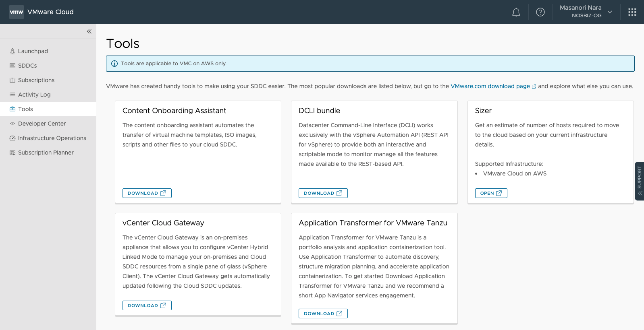The width and height of the screenshot is (644, 330).
Task: Download the Content Onboarding Assistant
Action: [147, 193]
